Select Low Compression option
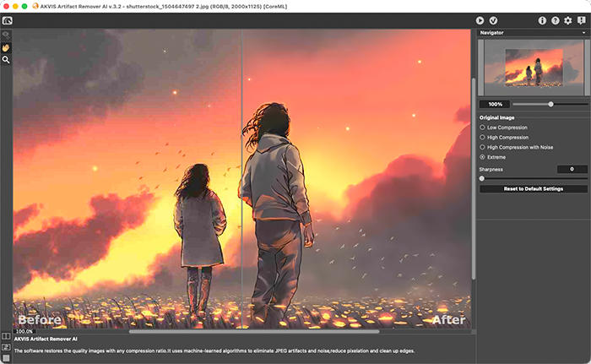 click(x=503, y=128)
